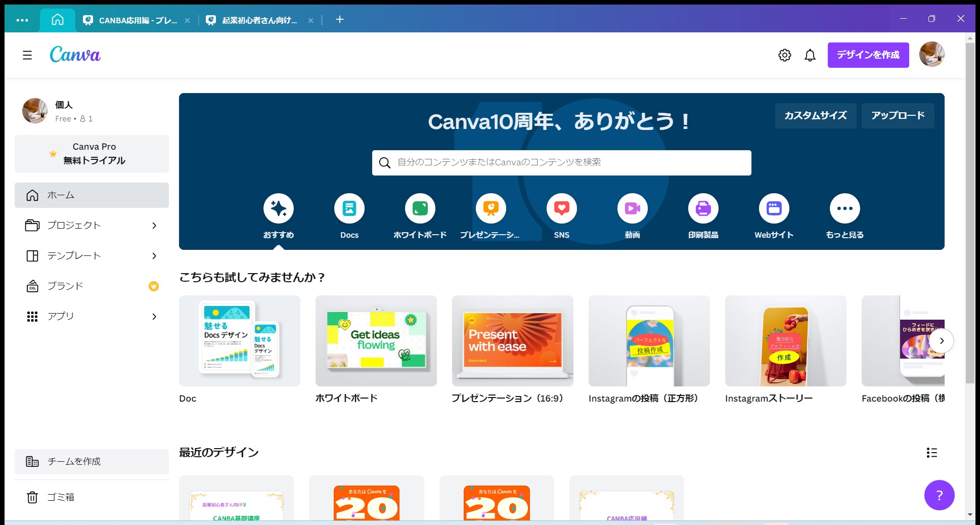The height and width of the screenshot is (525, 980).
Task: Select the おすすめ category icon
Action: (x=279, y=208)
